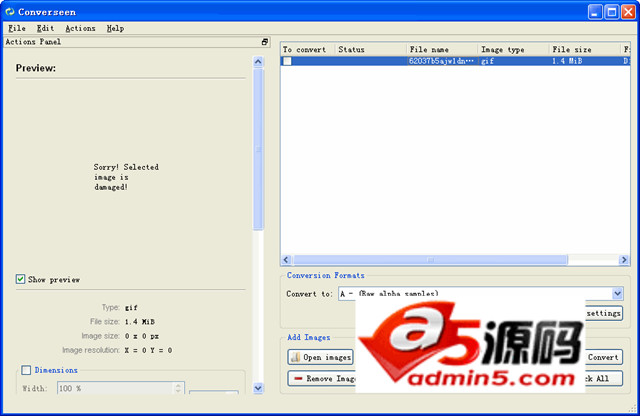Click the Image settings button
640x416 pixels.
(603, 313)
